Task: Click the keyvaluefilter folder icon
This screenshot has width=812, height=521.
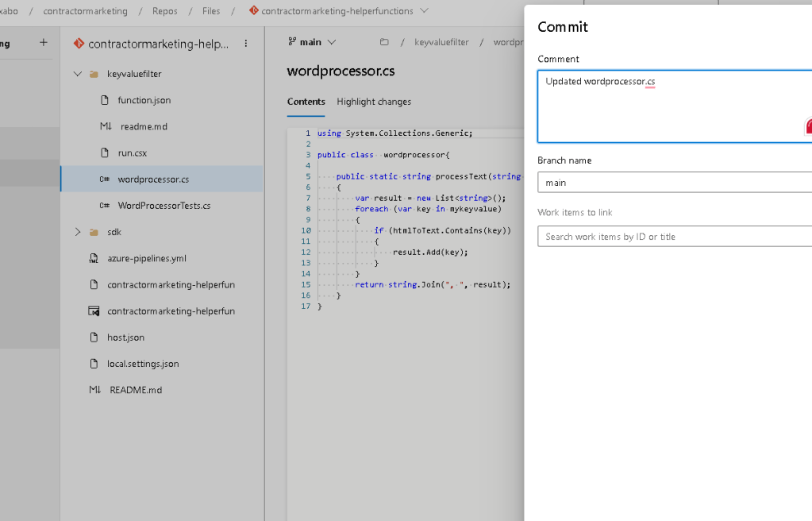Action: tap(94, 74)
